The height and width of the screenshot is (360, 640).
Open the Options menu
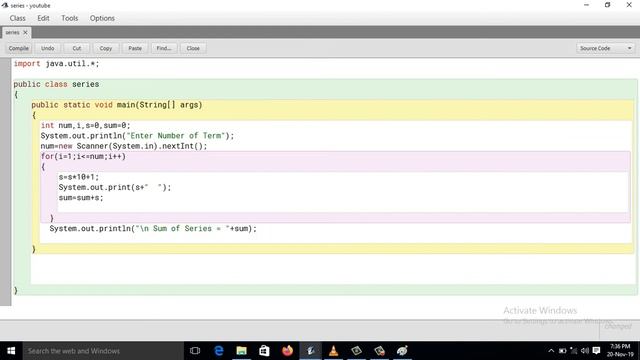coord(102,18)
